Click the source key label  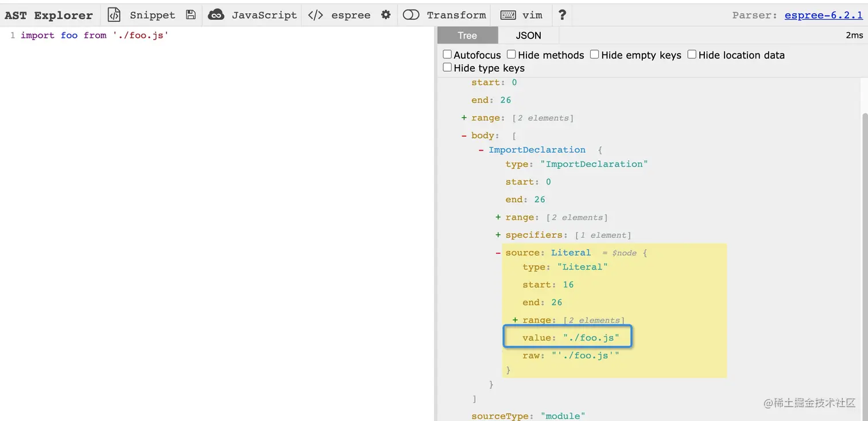522,253
